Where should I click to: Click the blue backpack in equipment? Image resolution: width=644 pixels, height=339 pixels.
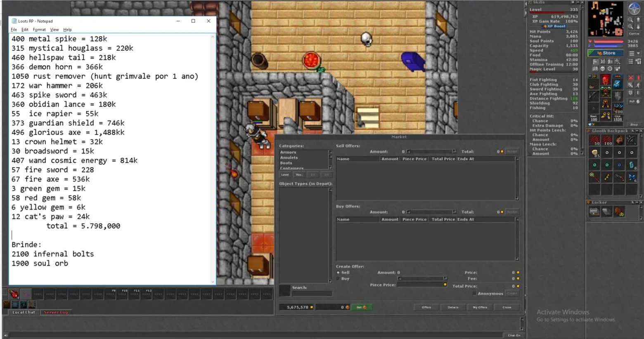(618, 84)
